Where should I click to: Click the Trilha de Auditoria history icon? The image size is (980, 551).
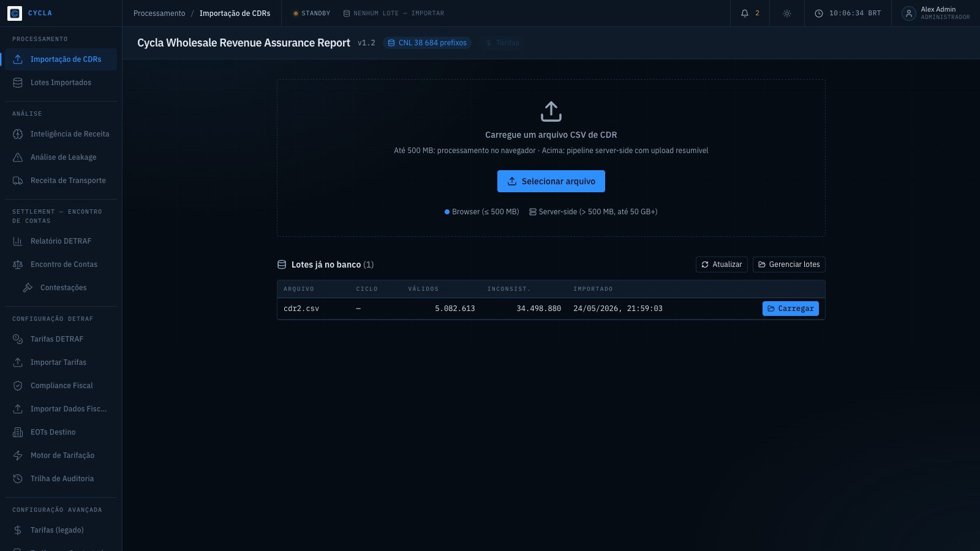(x=18, y=479)
